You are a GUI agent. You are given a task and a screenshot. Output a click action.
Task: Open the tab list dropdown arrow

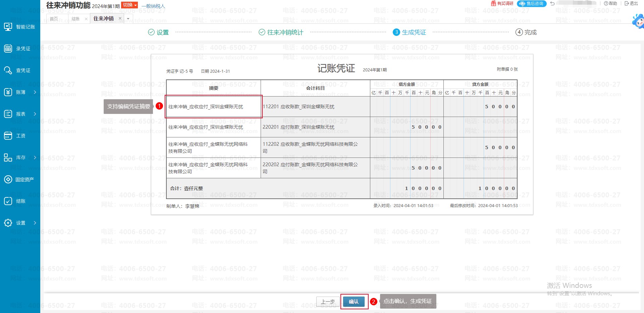tap(128, 19)
